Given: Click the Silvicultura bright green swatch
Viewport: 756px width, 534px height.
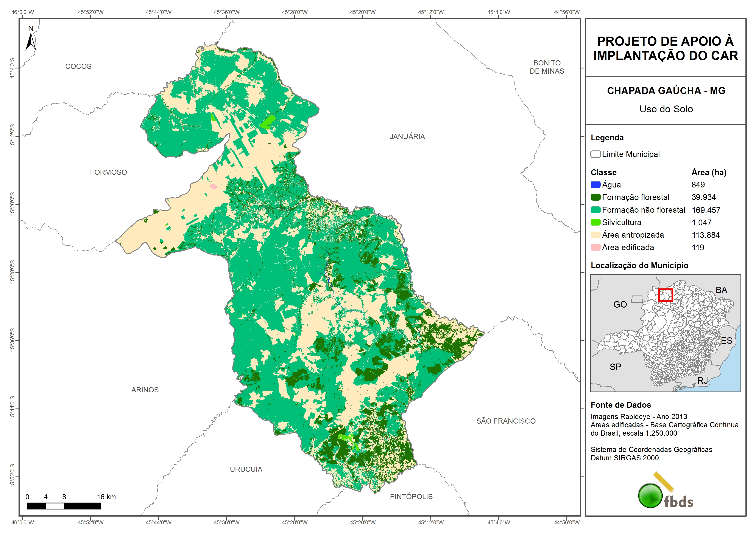Looking at the screenshot, I should 595,222.
